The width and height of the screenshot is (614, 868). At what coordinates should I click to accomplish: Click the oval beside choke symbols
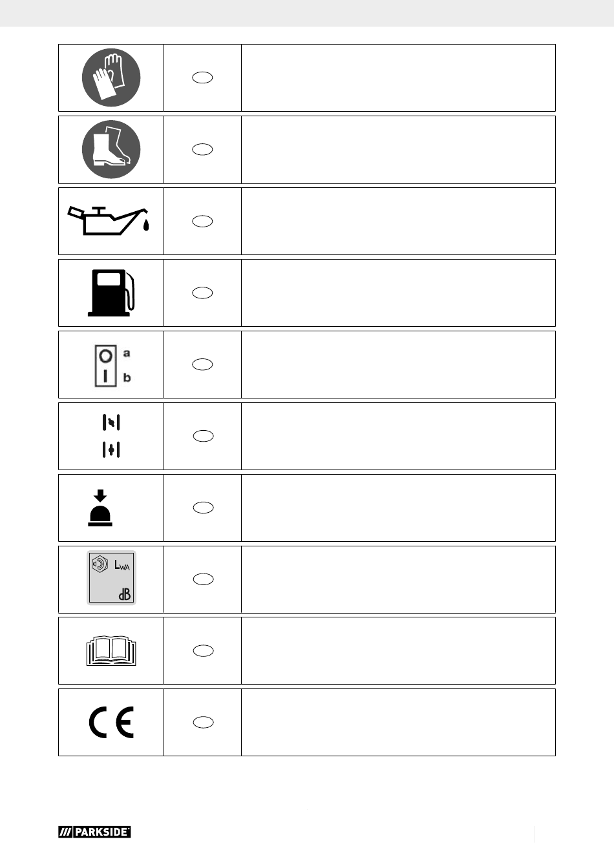tap(203, 436)
